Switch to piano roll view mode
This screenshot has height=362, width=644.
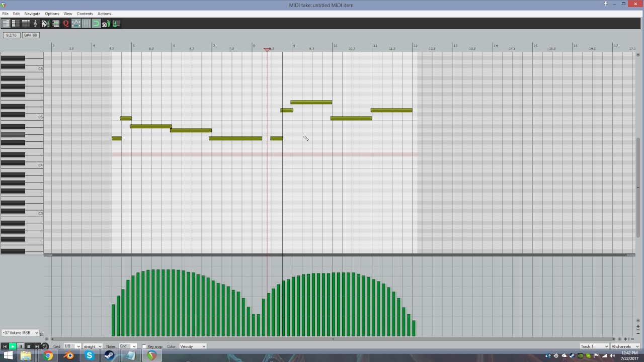pos(6,24)
